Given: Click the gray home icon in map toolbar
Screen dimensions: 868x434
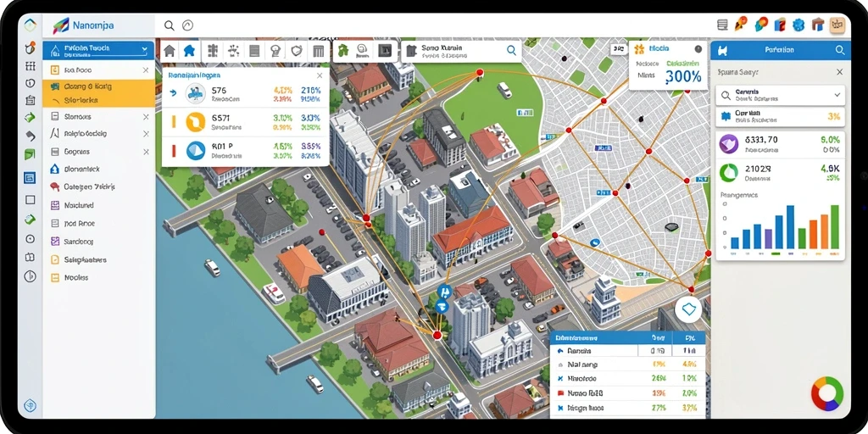Looking at the screenshot, I should (x=170, y=51).
